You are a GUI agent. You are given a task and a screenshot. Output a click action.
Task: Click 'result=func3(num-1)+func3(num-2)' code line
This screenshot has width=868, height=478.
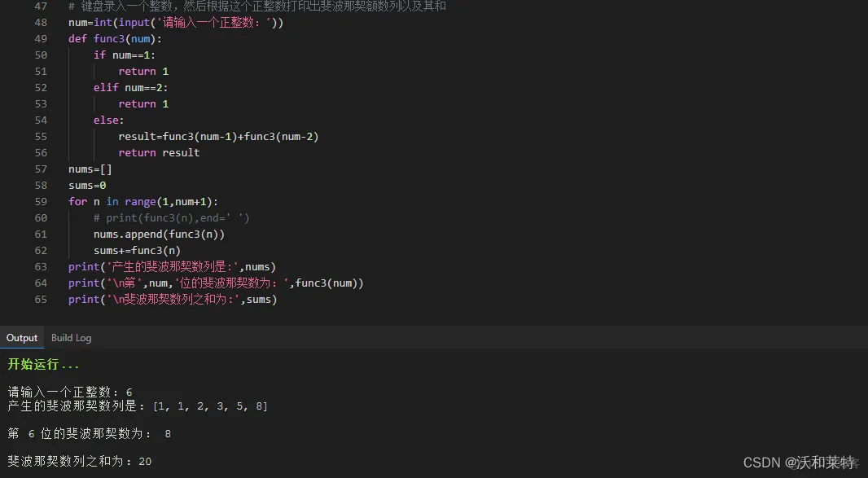(x=219, y=136)
